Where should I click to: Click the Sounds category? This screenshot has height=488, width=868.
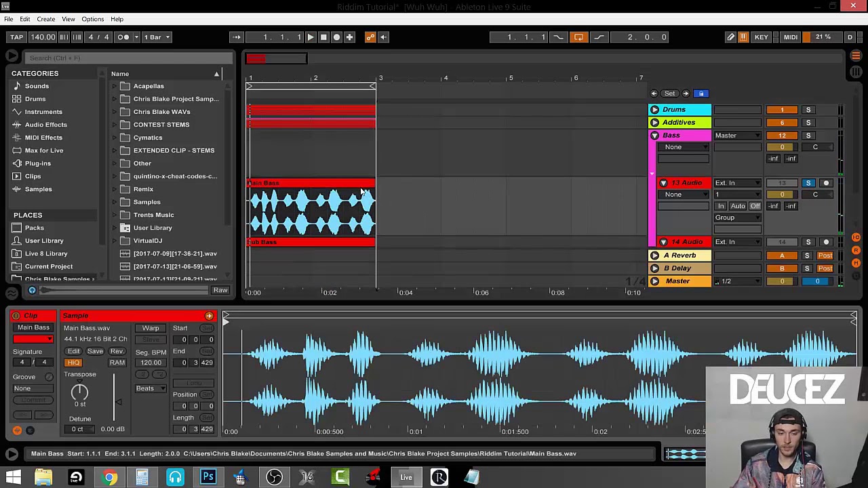(37, 86)
